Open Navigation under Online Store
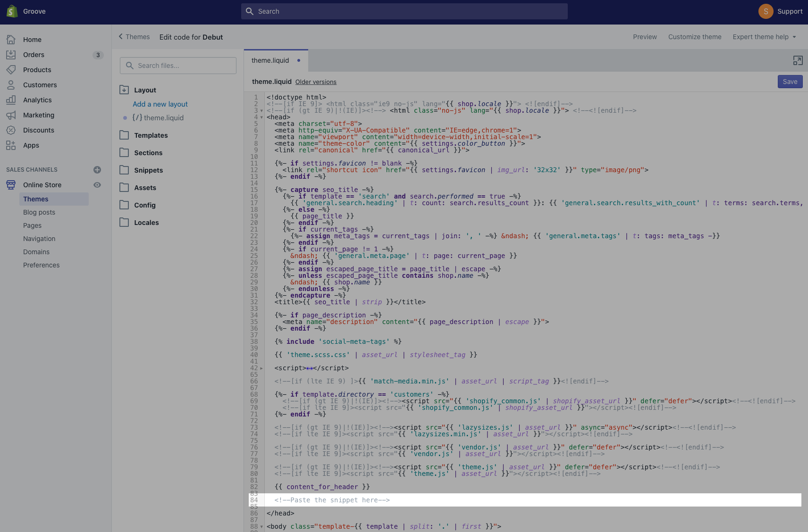The height and width of the screenshot is (532, 808). [x=39, y=239]
